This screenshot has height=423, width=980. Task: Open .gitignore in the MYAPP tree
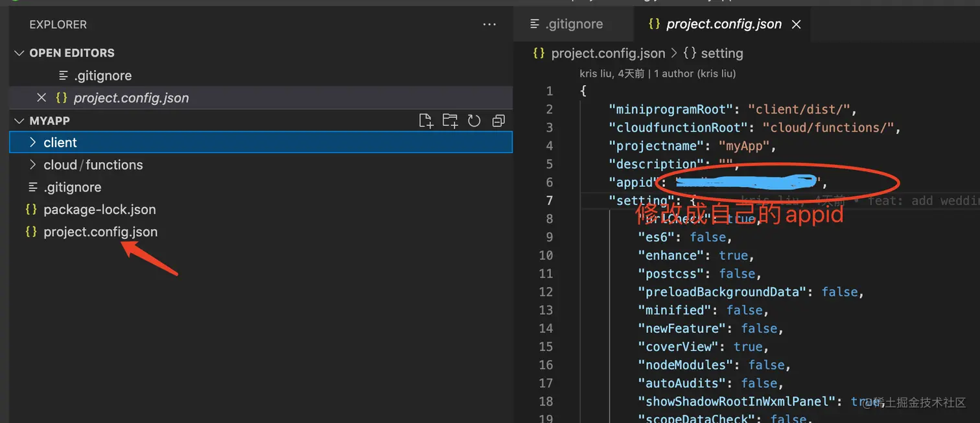(73, 187)
